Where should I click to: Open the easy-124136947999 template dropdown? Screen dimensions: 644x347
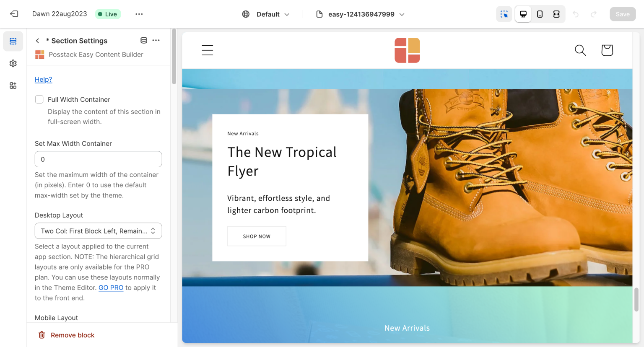[x=361, y=14]
